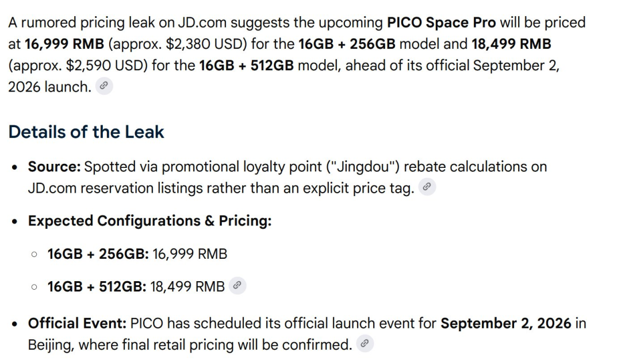Click the "16GB + 256GB:" sub-bullet label
Screen dimensions: 621x364
tap(98, 254)
